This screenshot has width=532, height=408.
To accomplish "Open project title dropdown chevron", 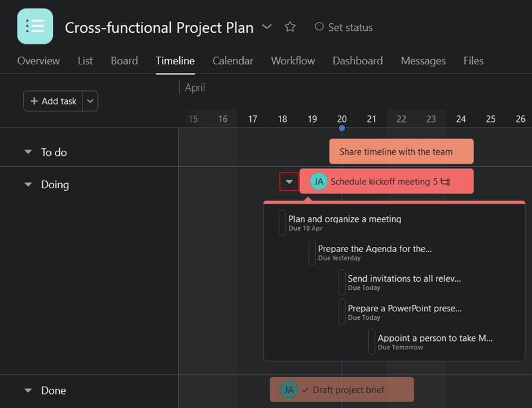I will tap(267, 26).
